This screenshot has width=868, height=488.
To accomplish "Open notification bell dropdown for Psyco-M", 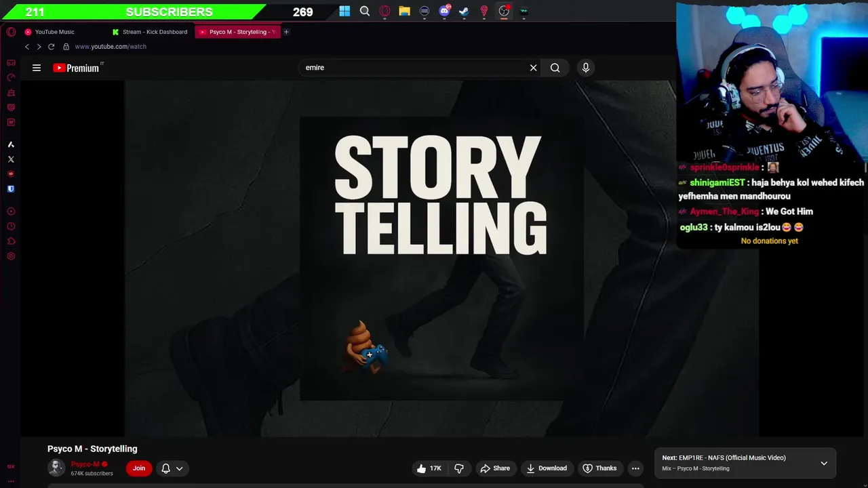I will [x=172, y=468].
